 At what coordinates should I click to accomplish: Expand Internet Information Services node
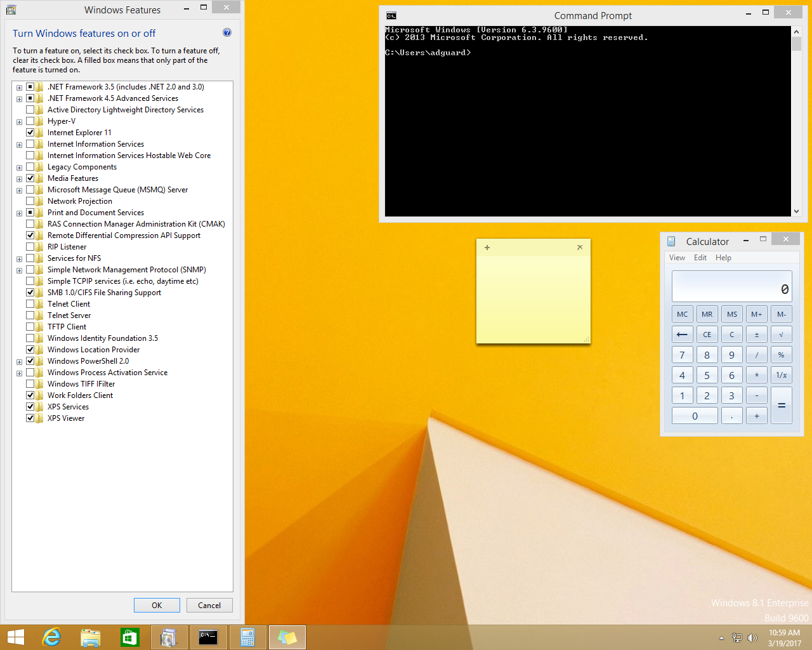pyautogui.click(x=19, y=145)
